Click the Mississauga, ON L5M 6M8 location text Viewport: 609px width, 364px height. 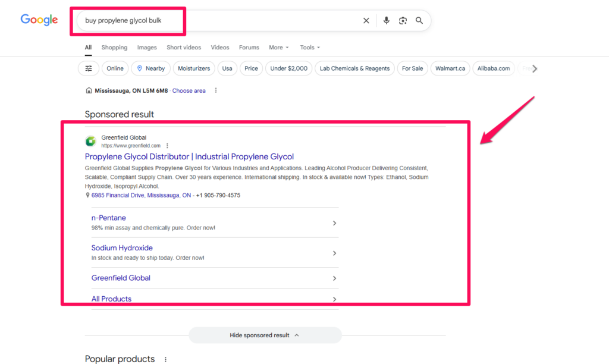131,90
